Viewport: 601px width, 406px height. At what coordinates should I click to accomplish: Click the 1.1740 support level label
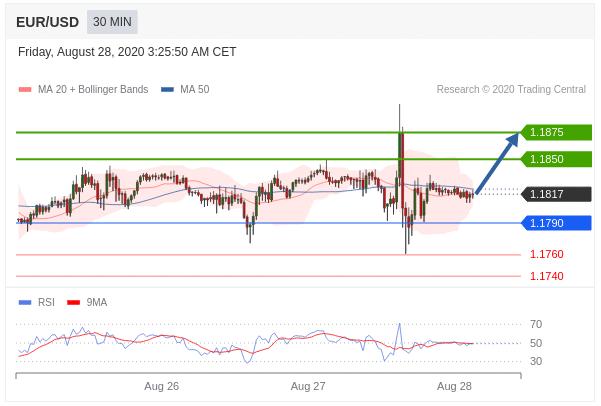click(x=547, y=276)
